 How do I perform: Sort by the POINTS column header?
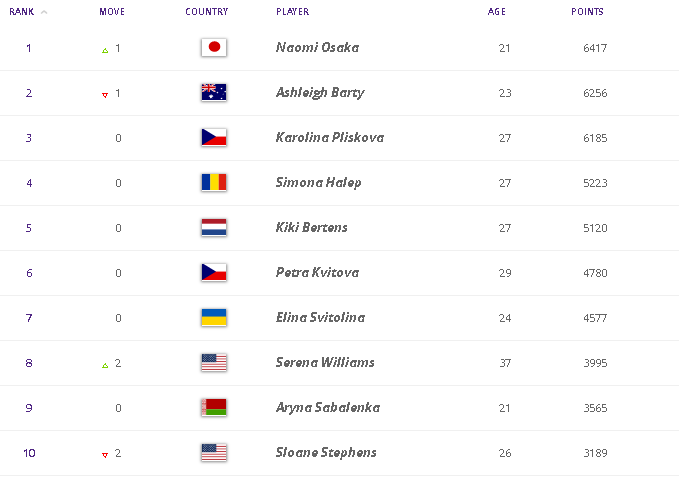(x=587, y=12)
